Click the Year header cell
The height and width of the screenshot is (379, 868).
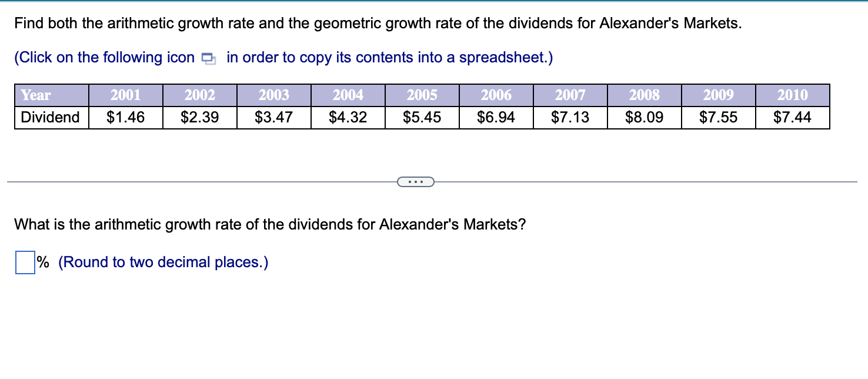coord(35,94)
